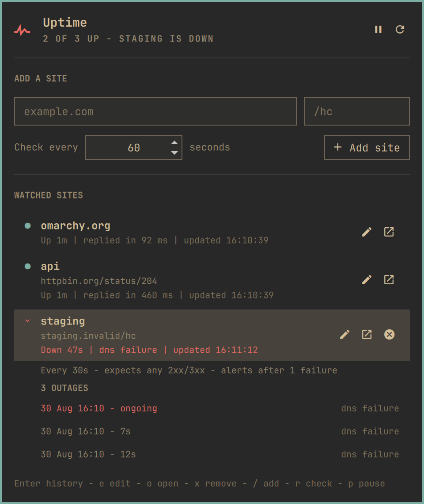The image size is (424, 504).
Task: Select the staging site name
Action: [x=63, y=321]
